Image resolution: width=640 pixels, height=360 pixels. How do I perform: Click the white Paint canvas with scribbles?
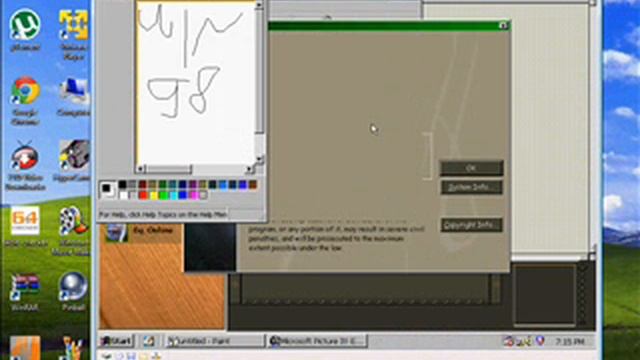(x=196, y=82)
